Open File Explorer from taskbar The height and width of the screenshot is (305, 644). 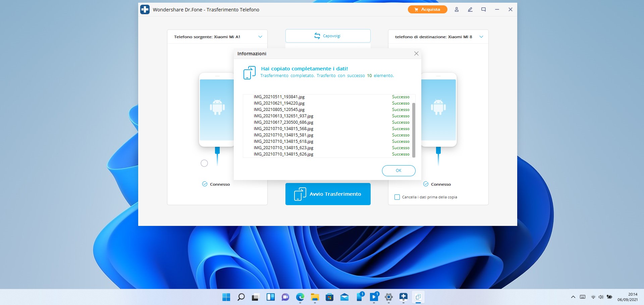coord(315,297)
